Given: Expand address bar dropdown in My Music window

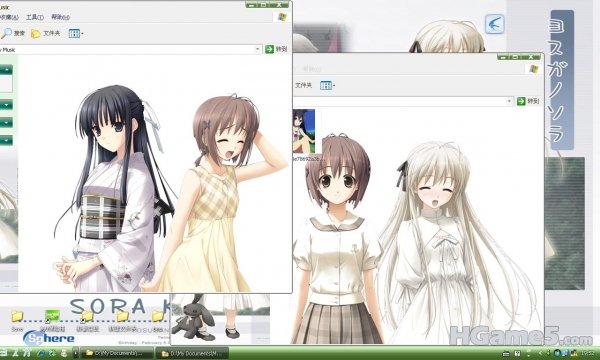Looking at the screenshot, I should [x=258, y=49].
